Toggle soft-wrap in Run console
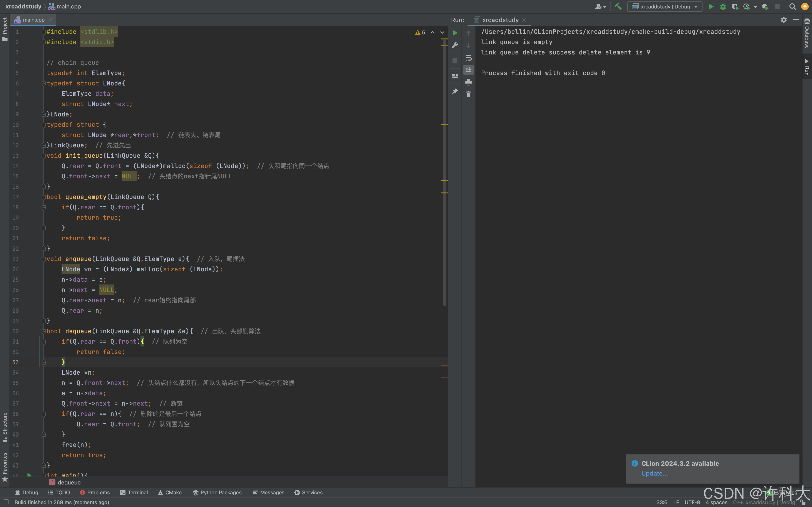 point(468,58)
